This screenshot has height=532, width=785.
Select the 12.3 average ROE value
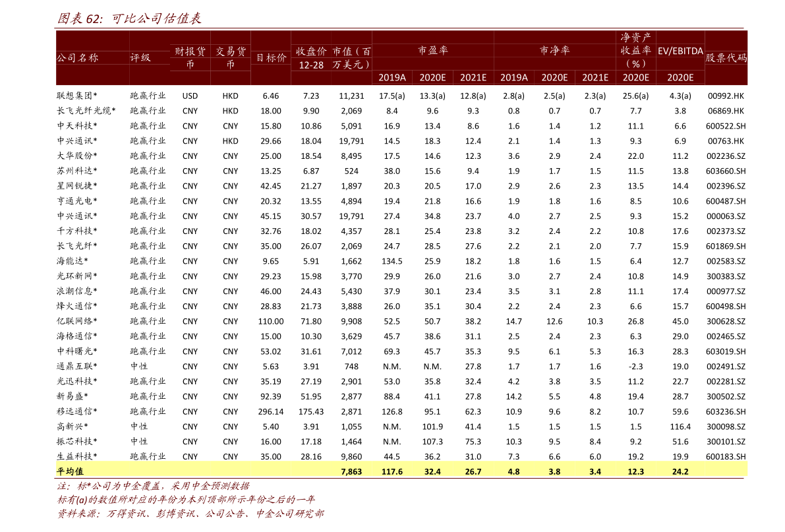tap(635, 472)
